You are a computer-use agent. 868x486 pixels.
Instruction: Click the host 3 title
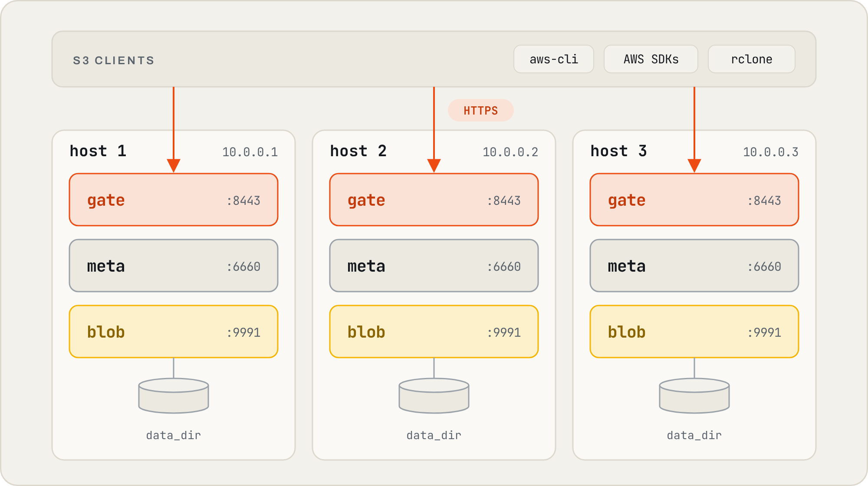click(x=619, y=151)
